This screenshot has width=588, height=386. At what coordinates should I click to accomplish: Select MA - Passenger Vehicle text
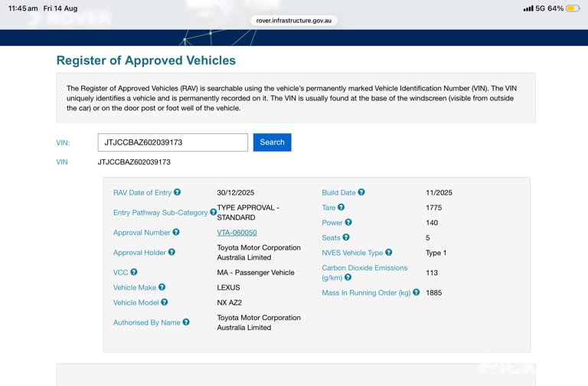[x=256, y=273]
